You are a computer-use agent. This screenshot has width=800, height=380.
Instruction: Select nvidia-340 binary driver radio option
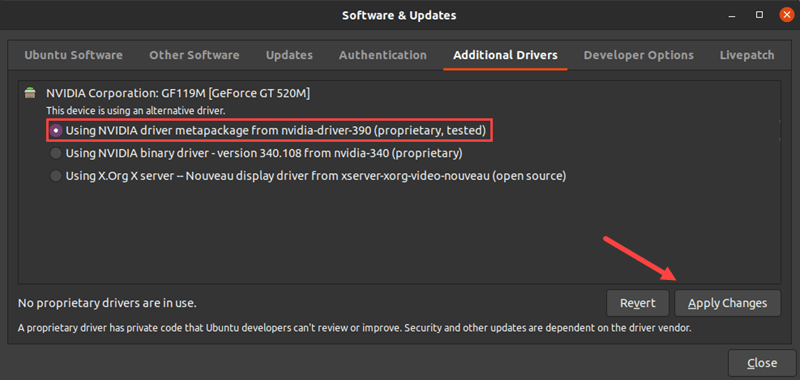click(56, 153)
